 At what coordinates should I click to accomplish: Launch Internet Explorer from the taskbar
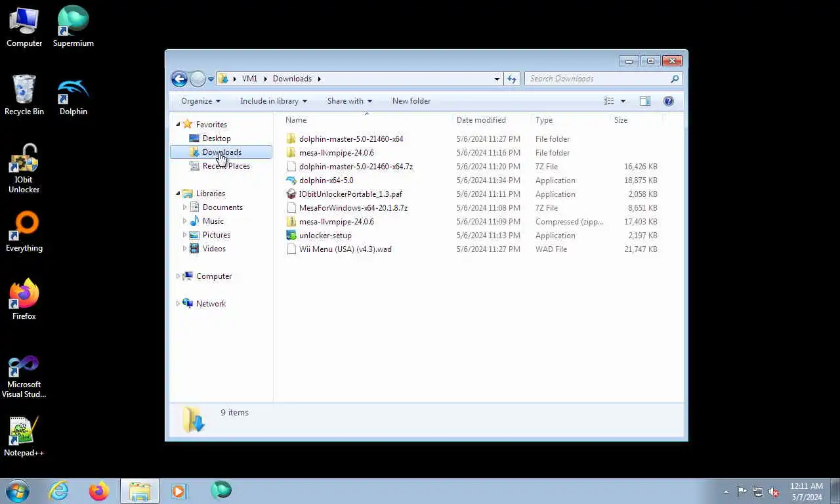tap(59, 491)
